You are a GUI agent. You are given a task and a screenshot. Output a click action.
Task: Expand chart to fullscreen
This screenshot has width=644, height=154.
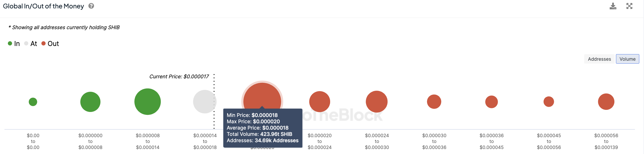[629, 6]
